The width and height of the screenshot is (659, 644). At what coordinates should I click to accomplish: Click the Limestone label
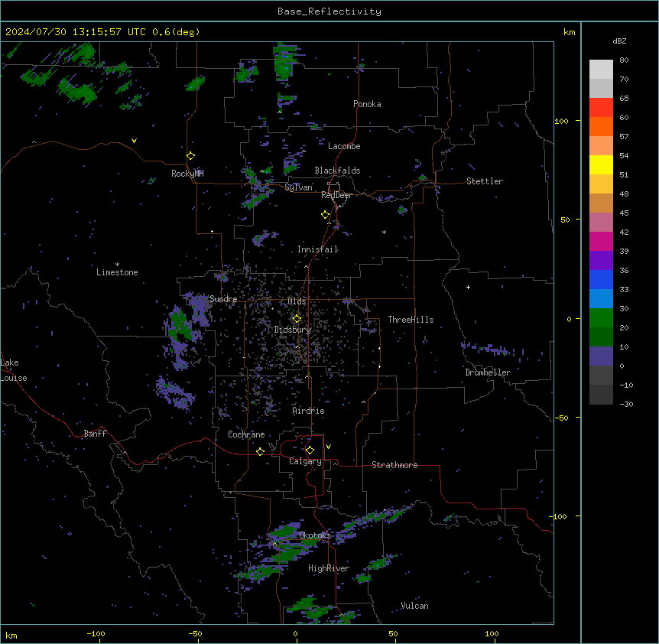coord(117,272)
